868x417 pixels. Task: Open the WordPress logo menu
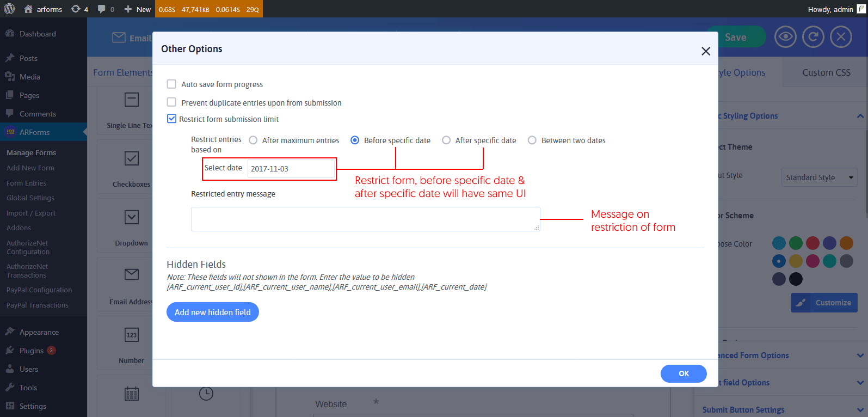click(x=9, y=9)
